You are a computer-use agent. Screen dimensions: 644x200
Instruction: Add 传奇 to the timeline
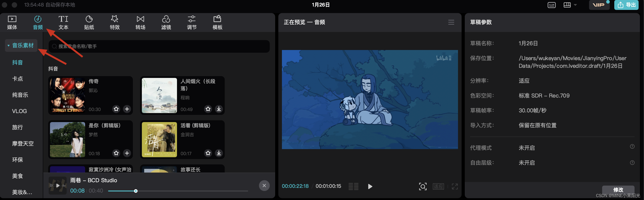click(x=127, y=109)
